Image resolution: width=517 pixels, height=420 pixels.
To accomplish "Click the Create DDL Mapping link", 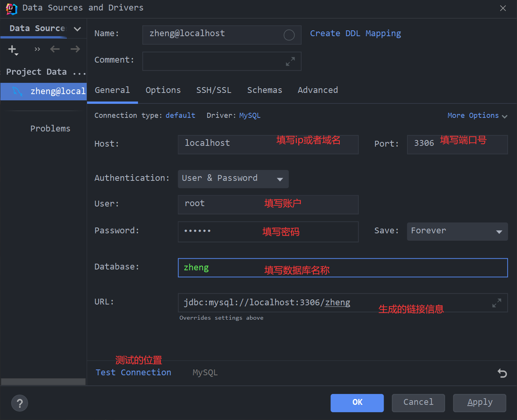I will tap(355, 33).
